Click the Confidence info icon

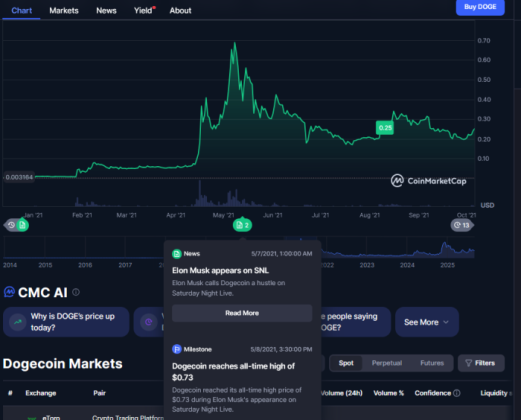457,393
